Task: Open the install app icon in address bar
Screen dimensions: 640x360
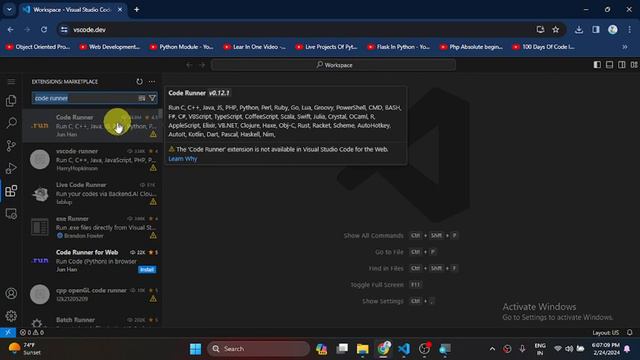Action: 540,29
